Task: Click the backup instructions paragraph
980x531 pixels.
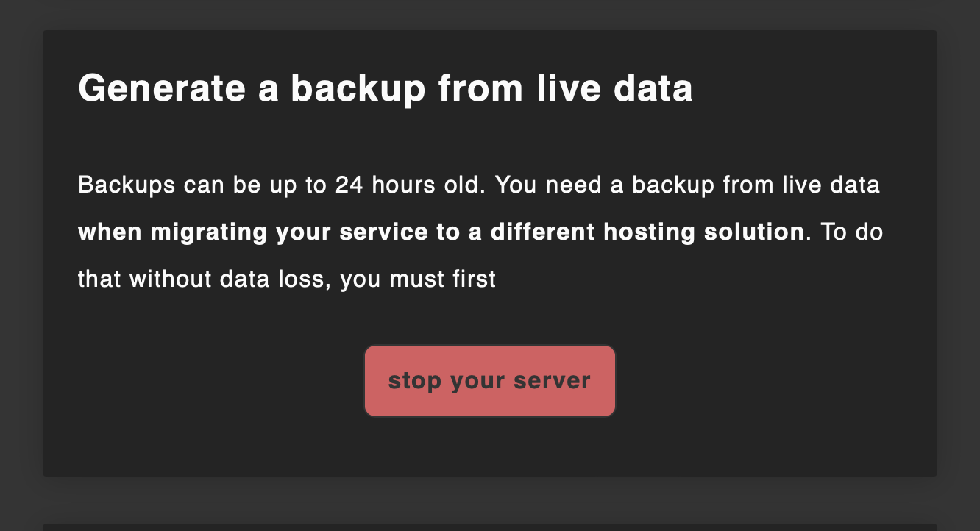Action: click(478, 232)
